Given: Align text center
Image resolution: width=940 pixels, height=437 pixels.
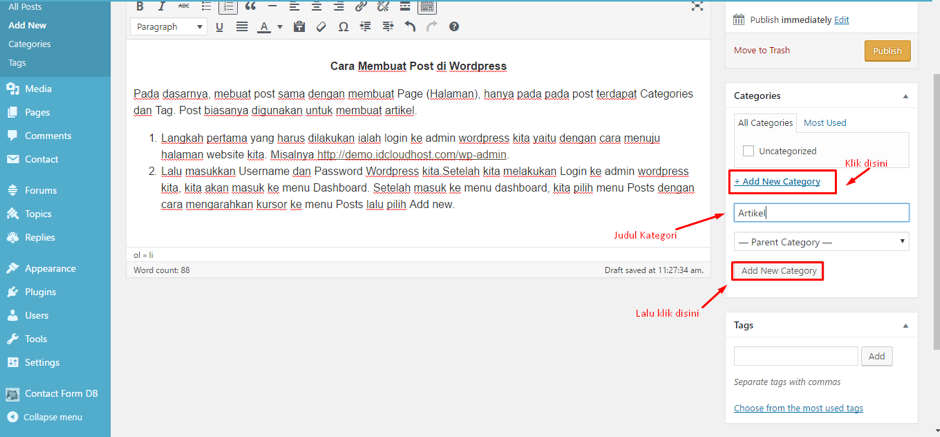Looking at the screenshot, I should [x=317, y=7].
